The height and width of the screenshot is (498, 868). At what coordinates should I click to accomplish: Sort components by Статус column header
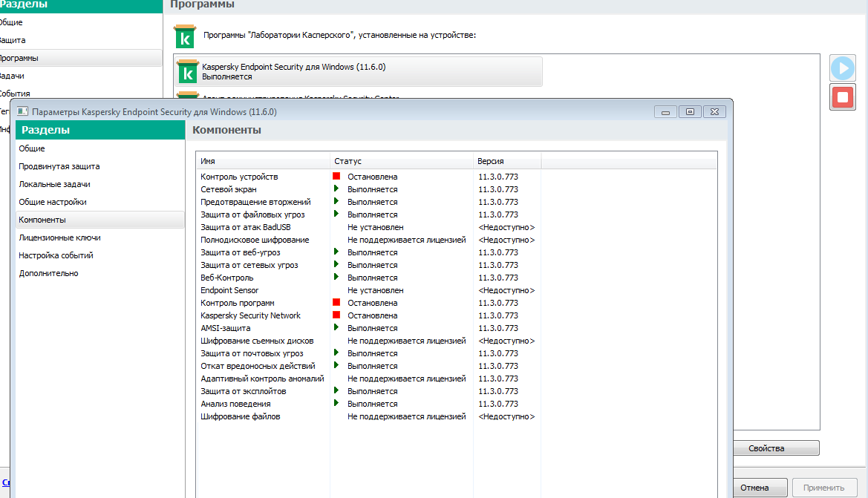coord(402,161)
